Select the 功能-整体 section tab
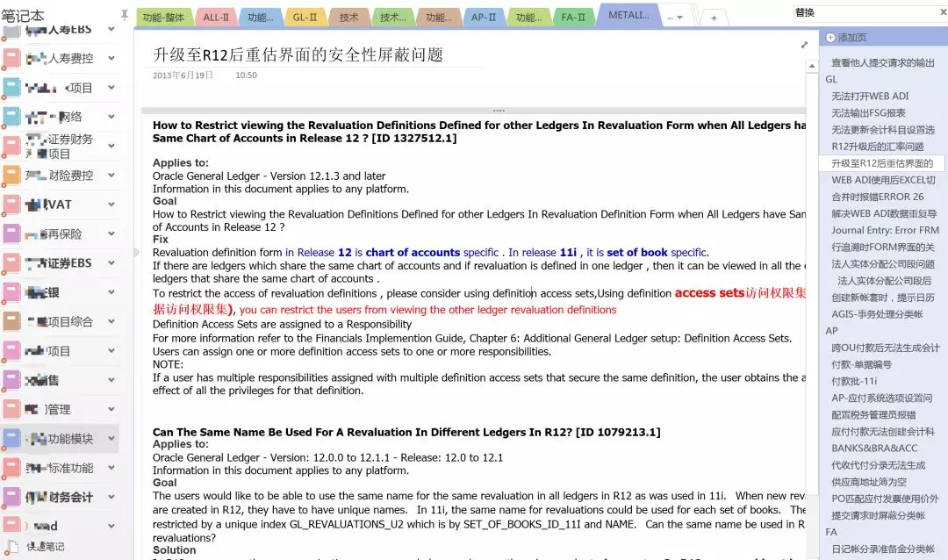The width and height of the screenshot is (948, 560). 163,18
